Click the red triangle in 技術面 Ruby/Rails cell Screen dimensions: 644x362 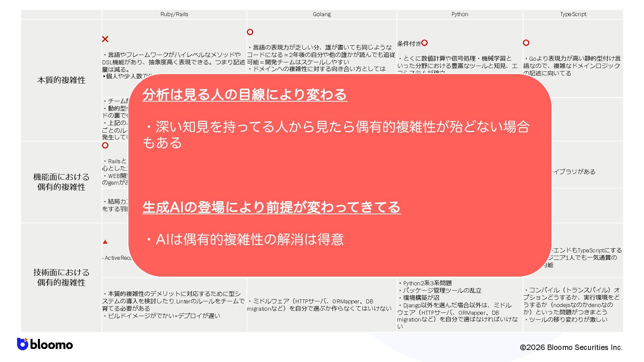coord(105,242)
